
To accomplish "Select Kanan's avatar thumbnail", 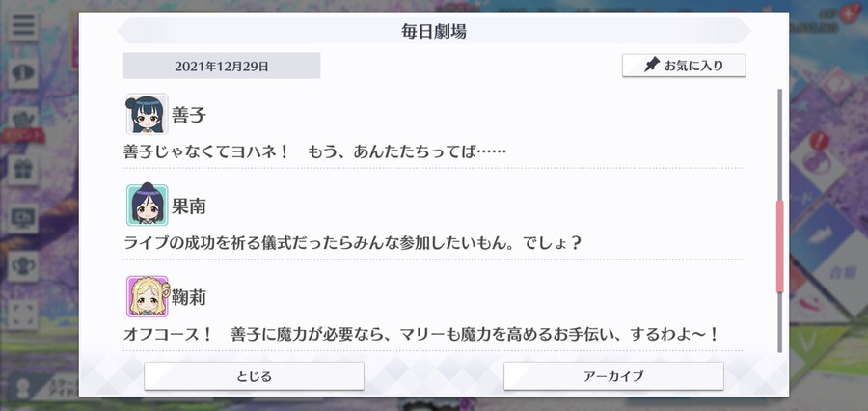I will coord(147,205).
